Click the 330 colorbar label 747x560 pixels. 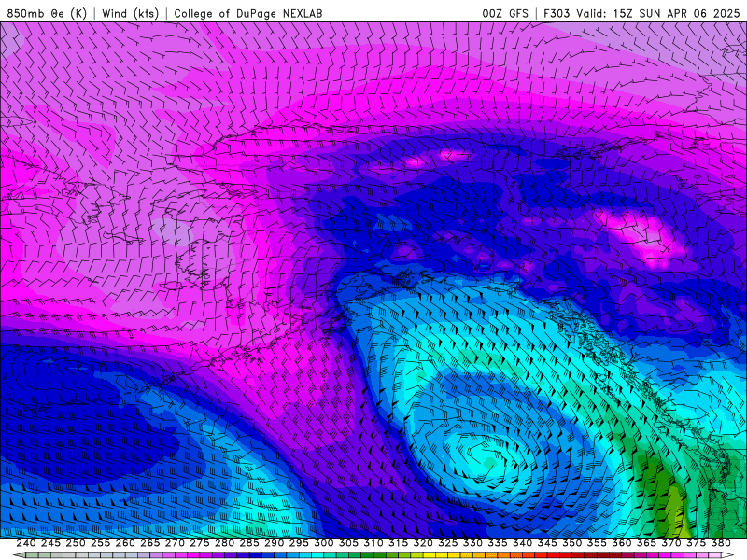(472, 543)
